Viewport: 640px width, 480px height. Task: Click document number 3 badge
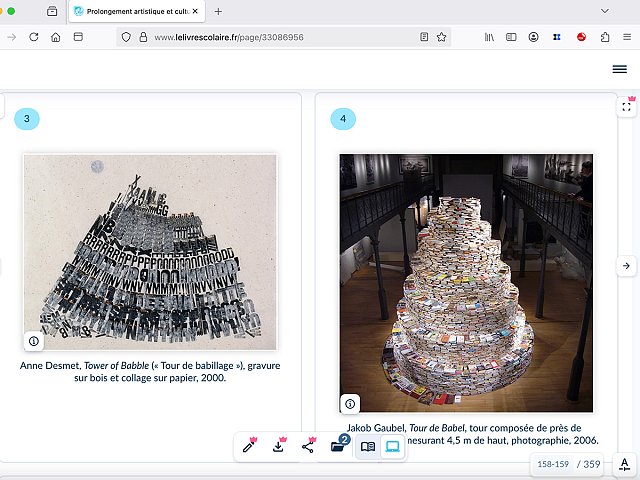click(27, 119)
